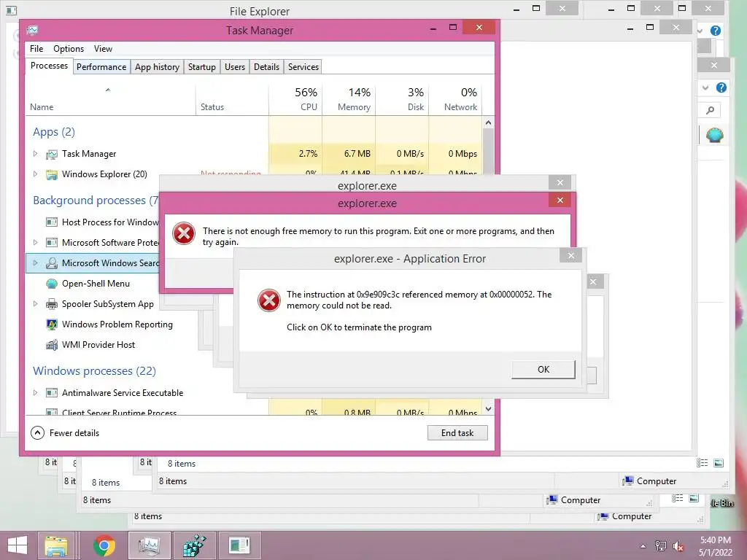Click the Task Manager title bar icon
This screenshot has width=747, height=560.
pyautogui.click(x=32, y=31)
